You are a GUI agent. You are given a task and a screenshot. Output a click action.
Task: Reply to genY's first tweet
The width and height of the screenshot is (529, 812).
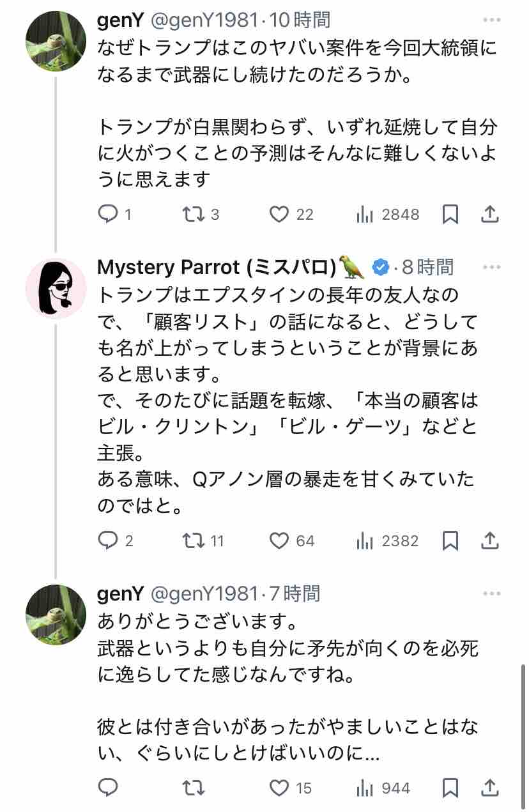tap(108, 215)
